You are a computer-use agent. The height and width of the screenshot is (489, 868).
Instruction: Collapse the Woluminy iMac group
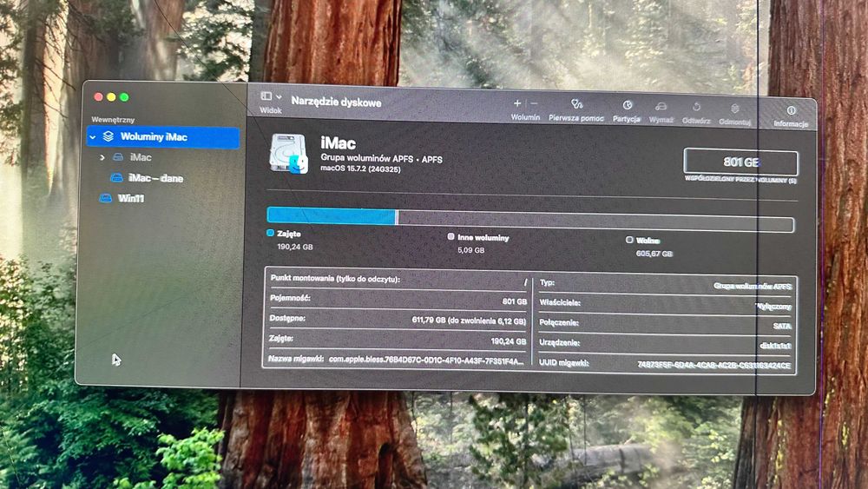(93, 136)
